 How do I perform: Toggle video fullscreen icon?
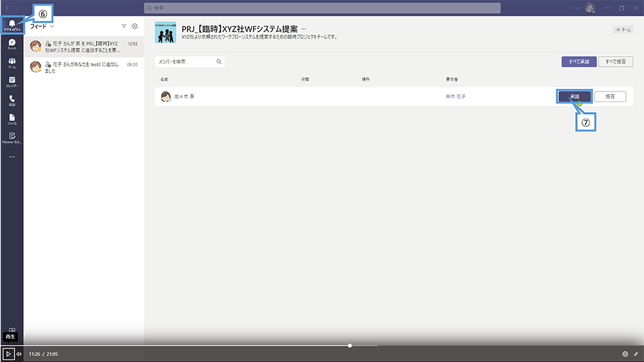(636, 354)
